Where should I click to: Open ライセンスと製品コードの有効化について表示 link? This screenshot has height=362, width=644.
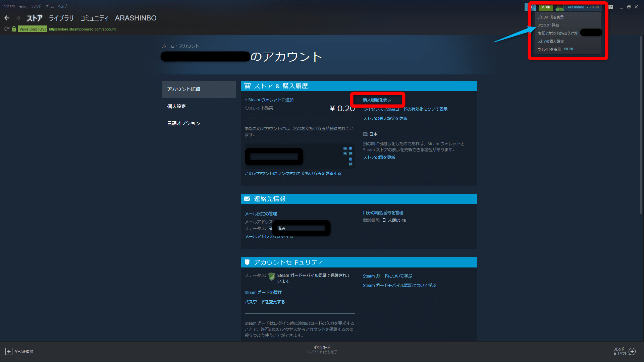click(405, 109)
